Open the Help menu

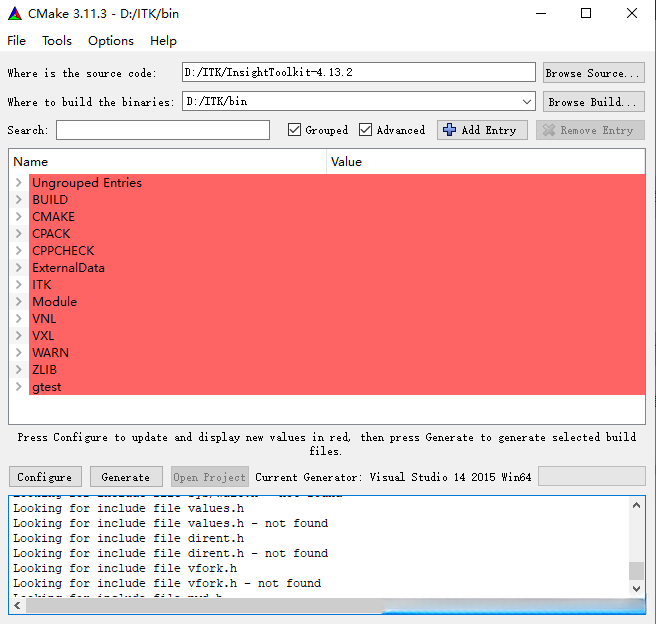164,41
